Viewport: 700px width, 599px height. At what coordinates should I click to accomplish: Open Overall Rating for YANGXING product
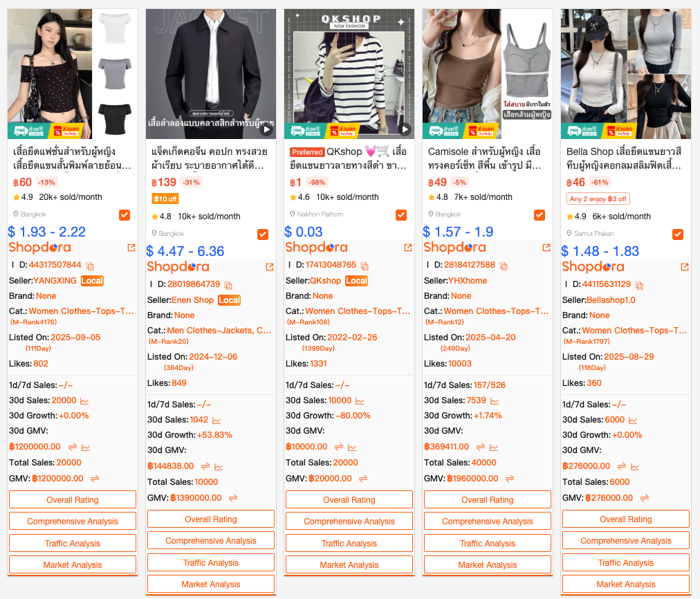73,499
